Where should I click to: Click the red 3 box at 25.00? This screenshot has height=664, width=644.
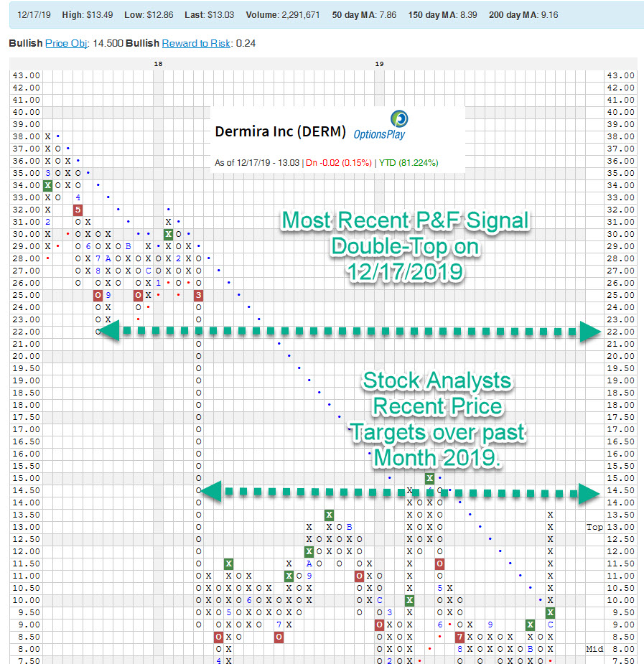point(199,295)
